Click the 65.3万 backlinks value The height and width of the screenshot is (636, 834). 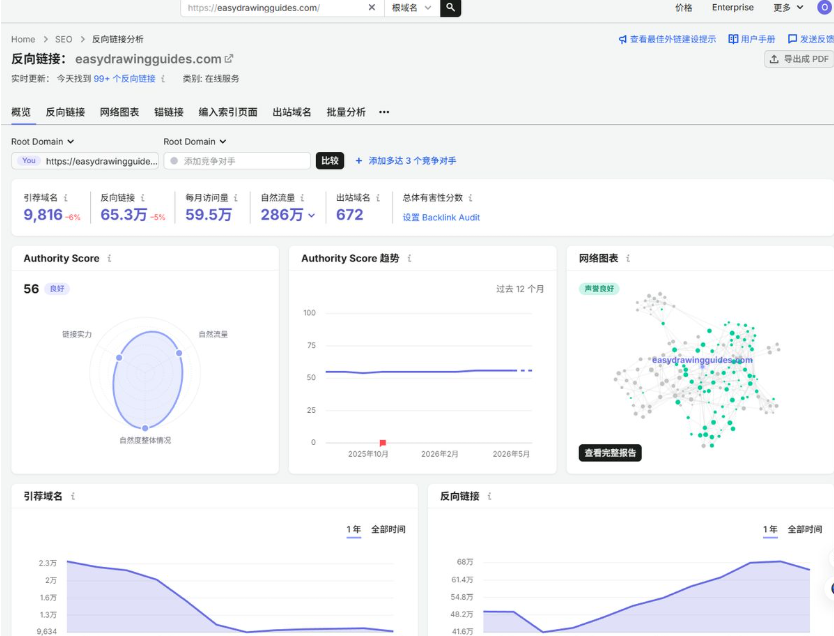click(x=123, y=215)
